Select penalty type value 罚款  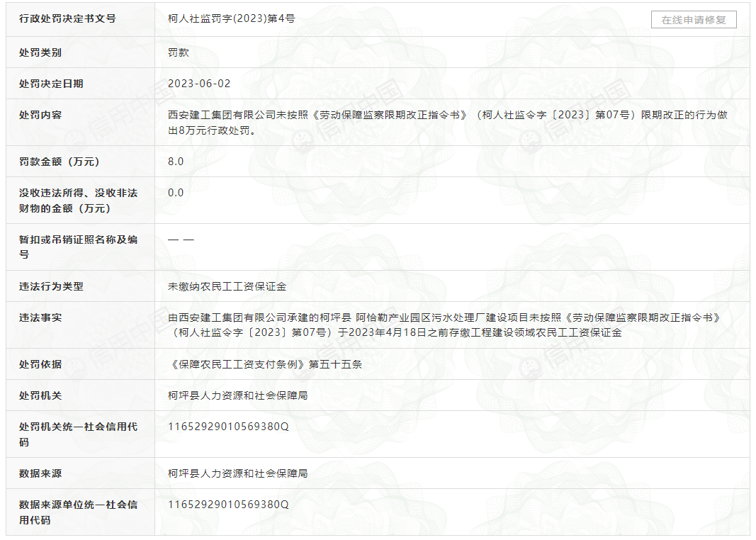click(x=179, y=52)
